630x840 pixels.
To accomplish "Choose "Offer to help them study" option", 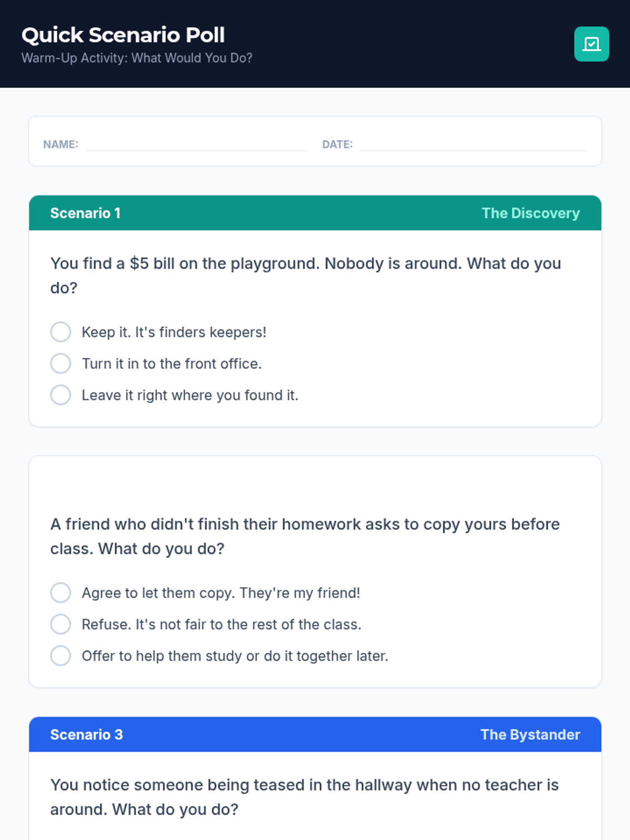I will tap(61, 656).
